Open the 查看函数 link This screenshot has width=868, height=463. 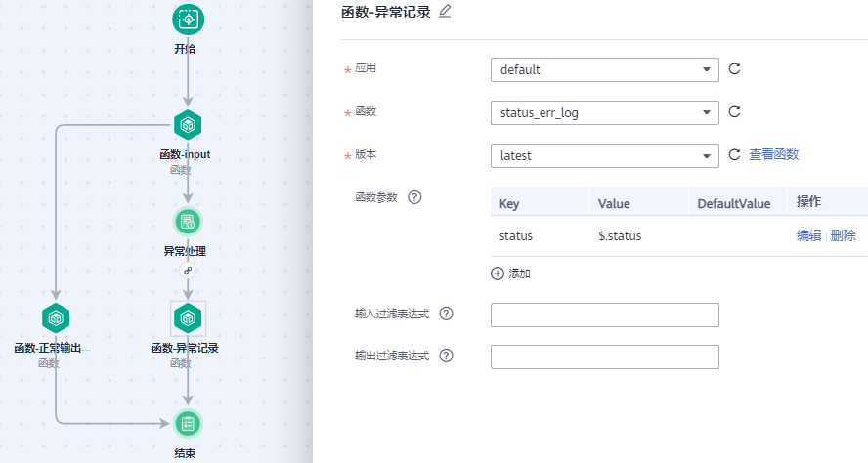(x=774, y=155)
